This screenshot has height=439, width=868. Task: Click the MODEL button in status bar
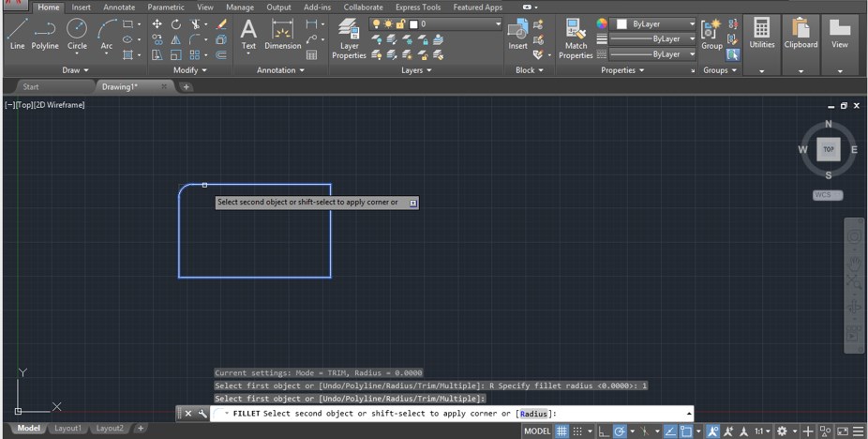[x=537, y=431]
